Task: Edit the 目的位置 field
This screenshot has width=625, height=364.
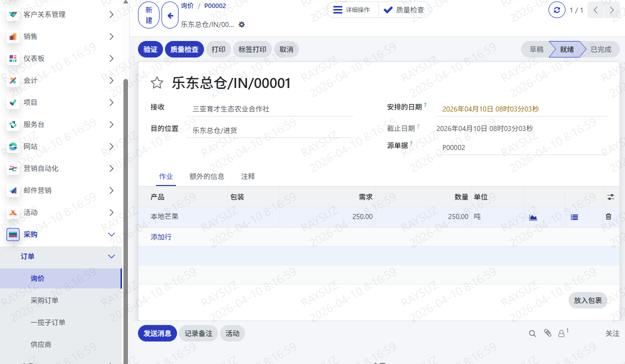Action: pos(270,130)
